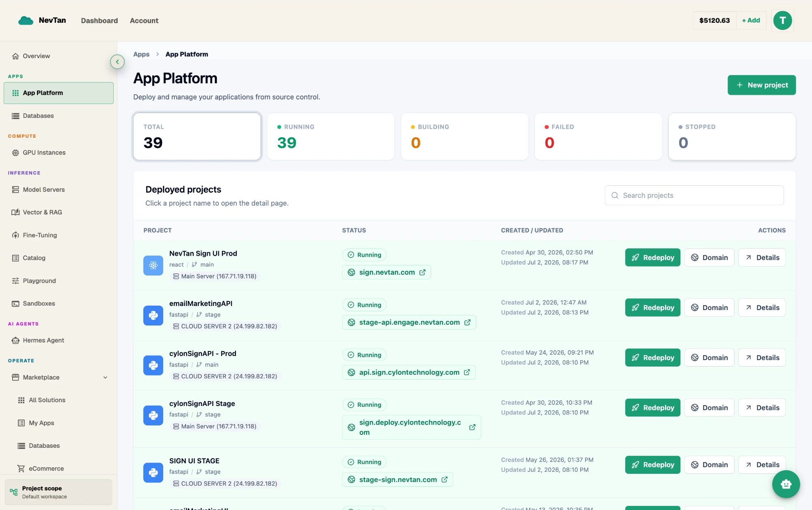Open external link icon for api.sign.cylontechnology.com
Viewport: 812px width, 510px height.
(x=467, y=372)
